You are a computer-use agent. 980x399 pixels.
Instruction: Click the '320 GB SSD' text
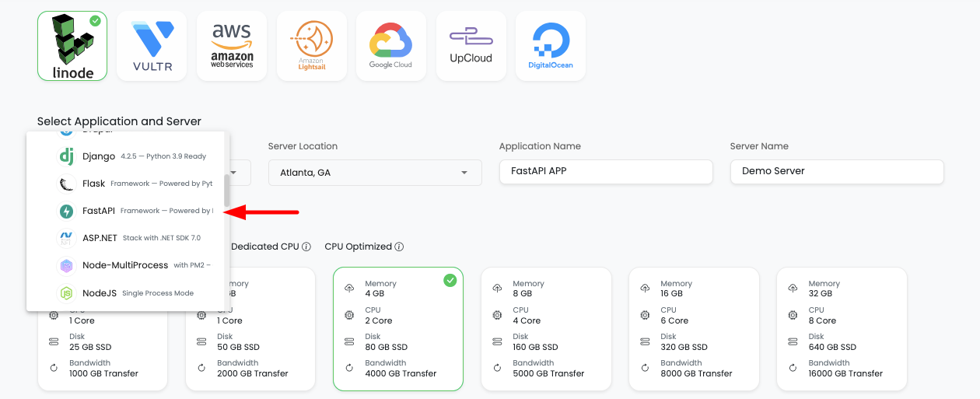pos(684,347)
